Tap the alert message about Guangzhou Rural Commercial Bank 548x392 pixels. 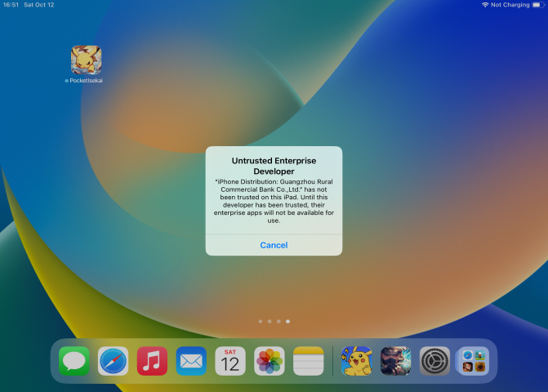[x=274, y=201]
